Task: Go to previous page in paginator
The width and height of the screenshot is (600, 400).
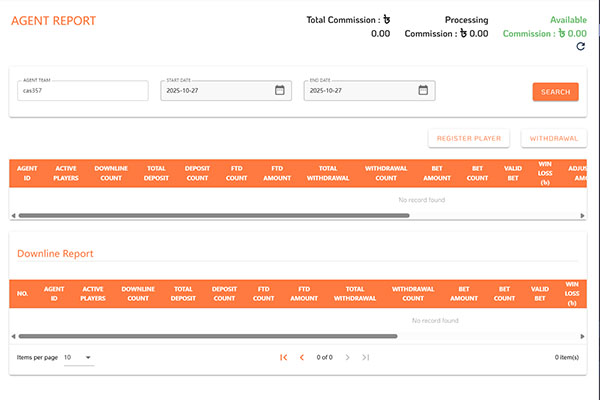Action: click(x=302, y=357)
